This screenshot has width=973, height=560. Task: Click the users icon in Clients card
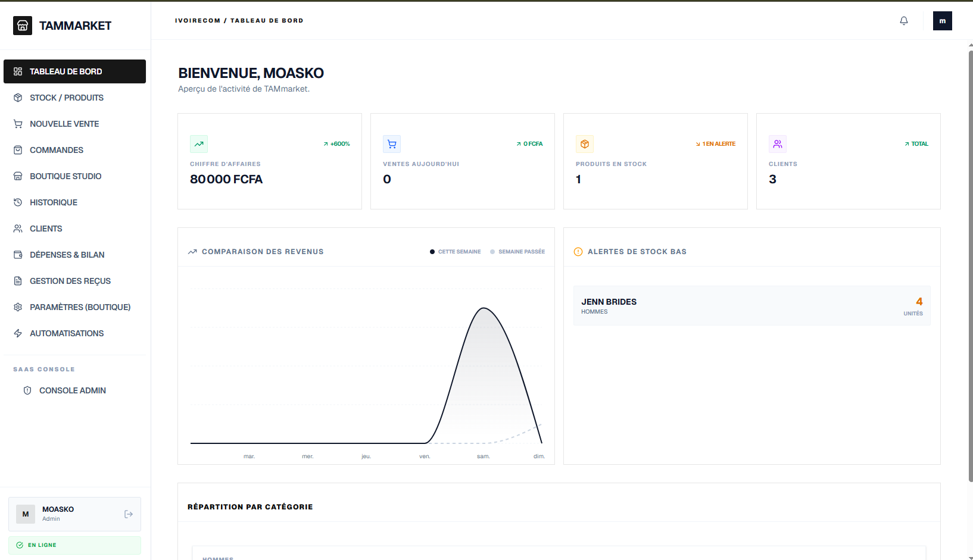pyautogui.click(x=778, y=144)
